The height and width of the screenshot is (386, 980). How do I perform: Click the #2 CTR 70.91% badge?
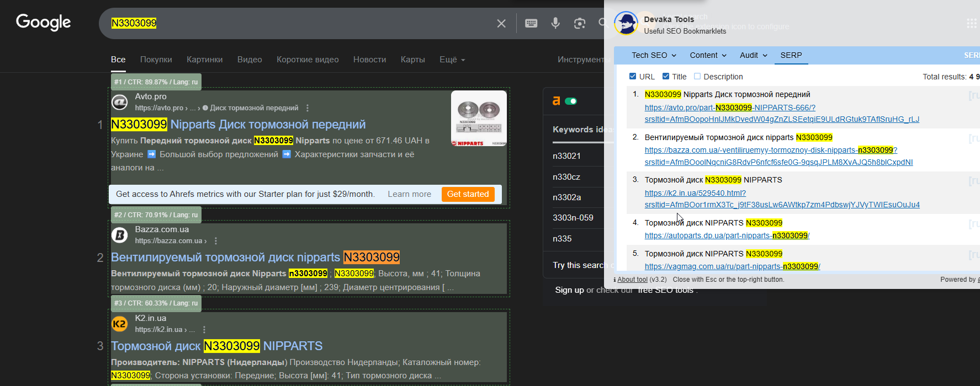pyautogui.click(x=156, y=215)
